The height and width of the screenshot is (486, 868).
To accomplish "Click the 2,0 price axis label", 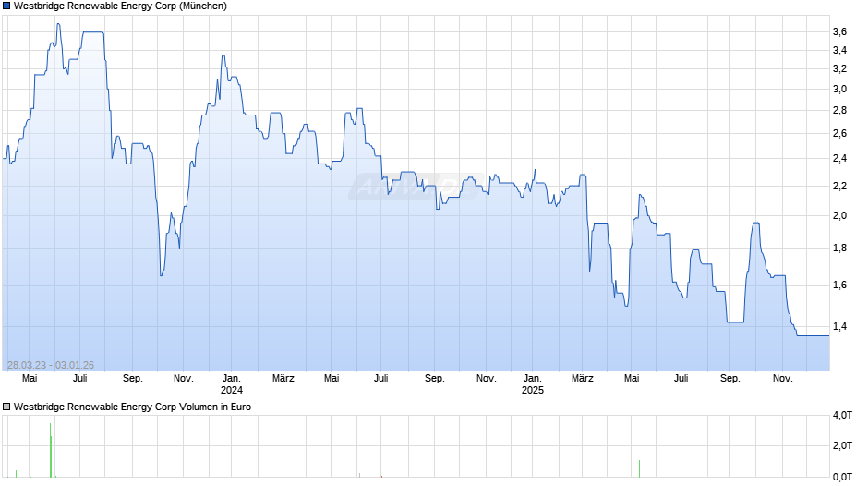I will [839, 215].
